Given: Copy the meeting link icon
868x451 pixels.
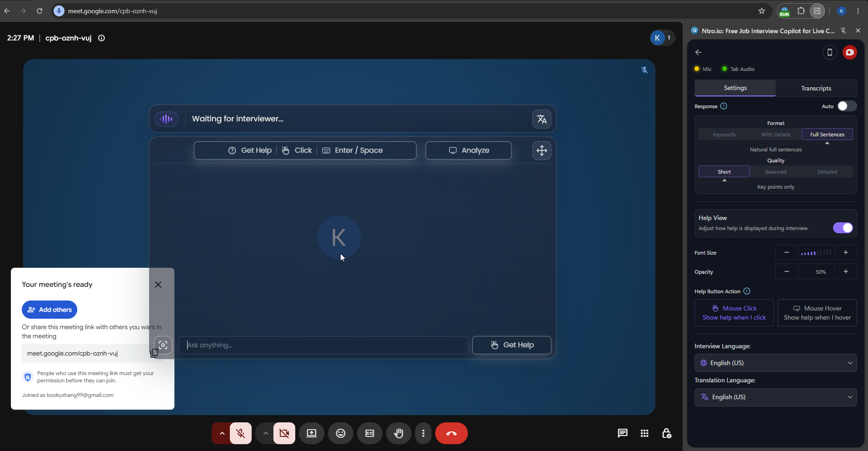Looking at the screenshot, I should [x=154, y=353].
